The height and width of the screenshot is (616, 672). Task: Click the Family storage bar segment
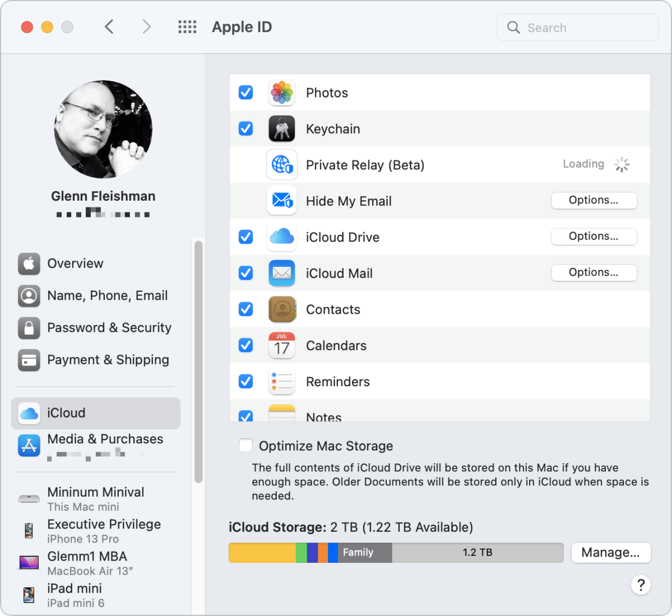point(365,553)
